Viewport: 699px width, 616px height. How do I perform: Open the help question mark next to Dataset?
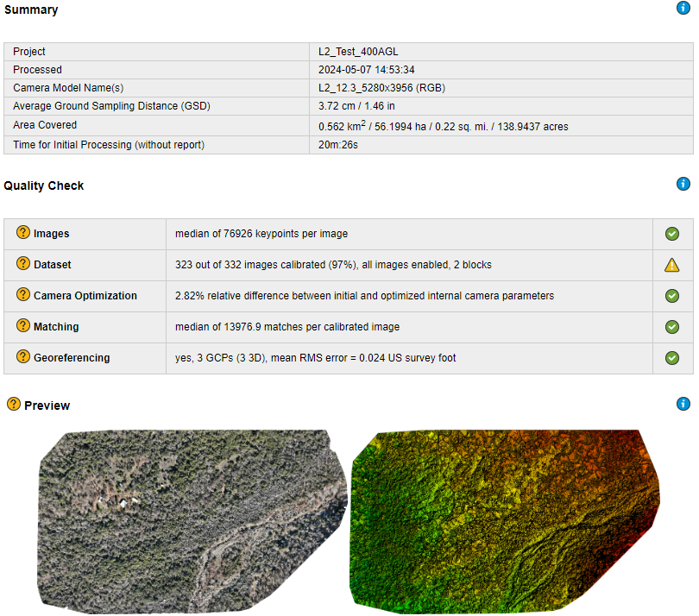click(23, 264)
